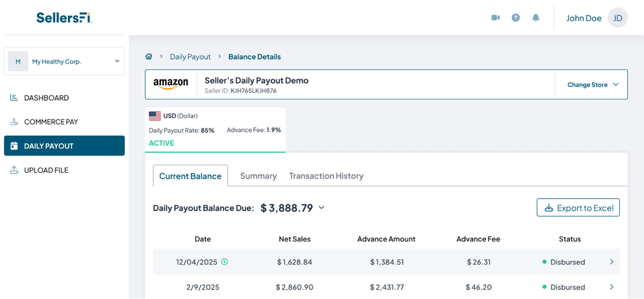Switch to the Summary tab
Image resolution: width=644 pixels, height=299 pixels.
[258, 176]
